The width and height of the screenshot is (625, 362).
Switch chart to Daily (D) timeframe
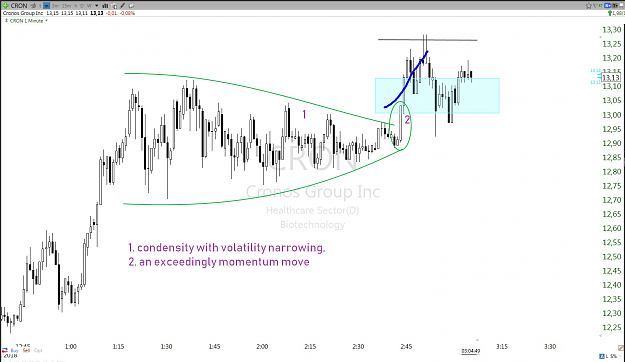[x=82, y=6]
